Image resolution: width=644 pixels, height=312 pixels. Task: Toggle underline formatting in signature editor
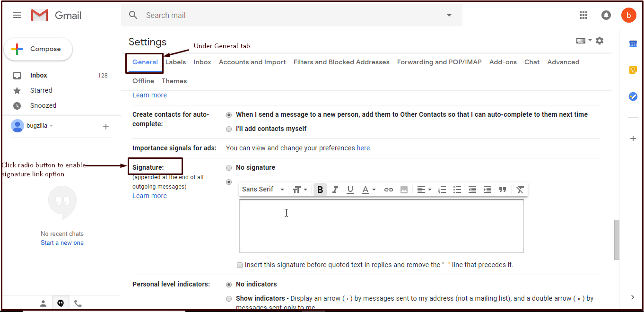[x=350, y=190]
